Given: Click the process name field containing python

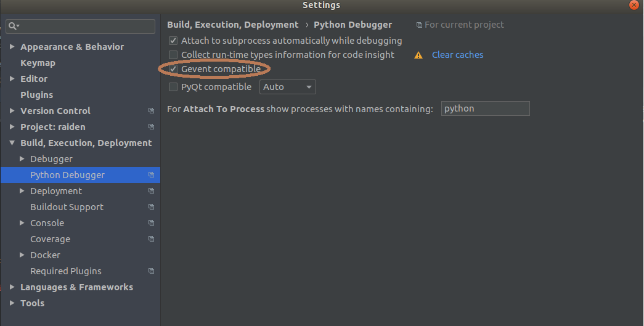Looking at the screenshot, I should point(485,108).
